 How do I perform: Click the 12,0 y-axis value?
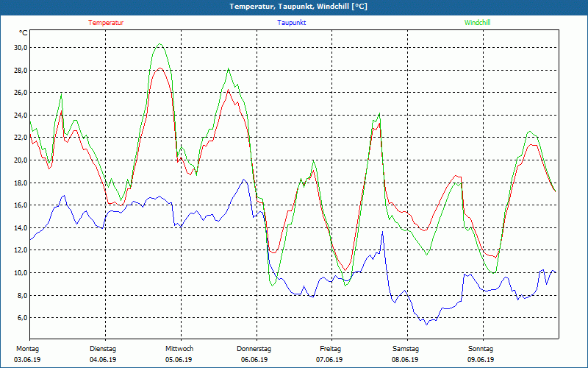tap(21, 250)
